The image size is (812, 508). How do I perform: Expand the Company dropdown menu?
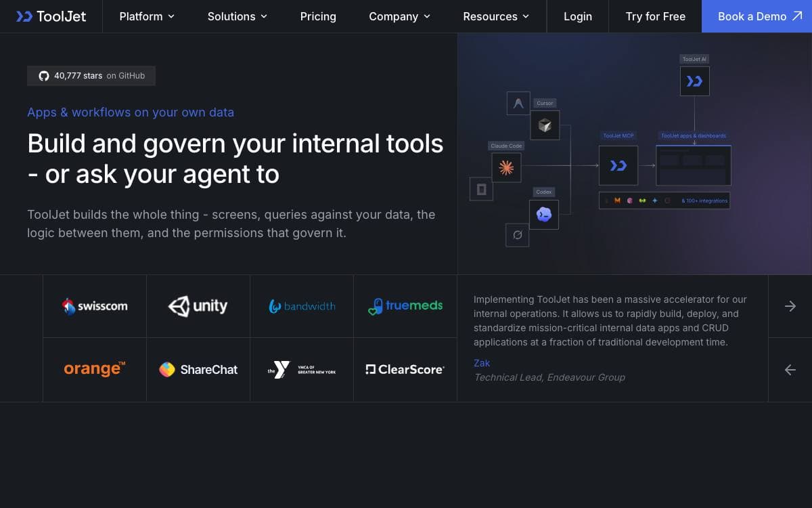(x=399, y=16)
